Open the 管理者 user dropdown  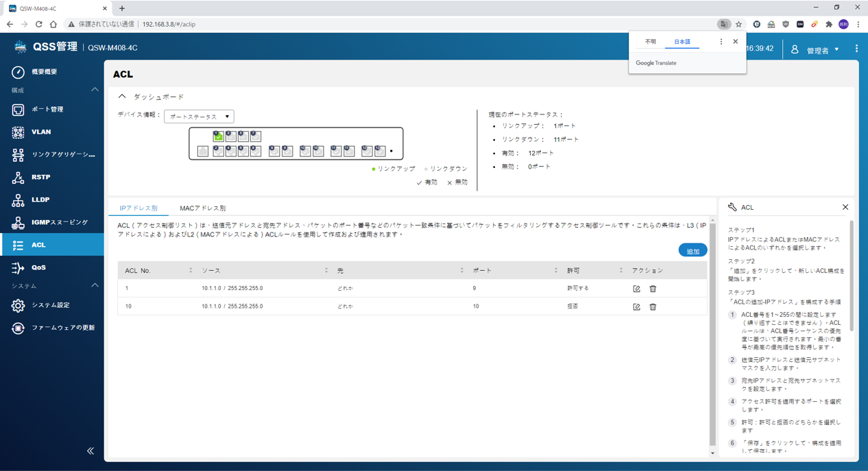815,49
